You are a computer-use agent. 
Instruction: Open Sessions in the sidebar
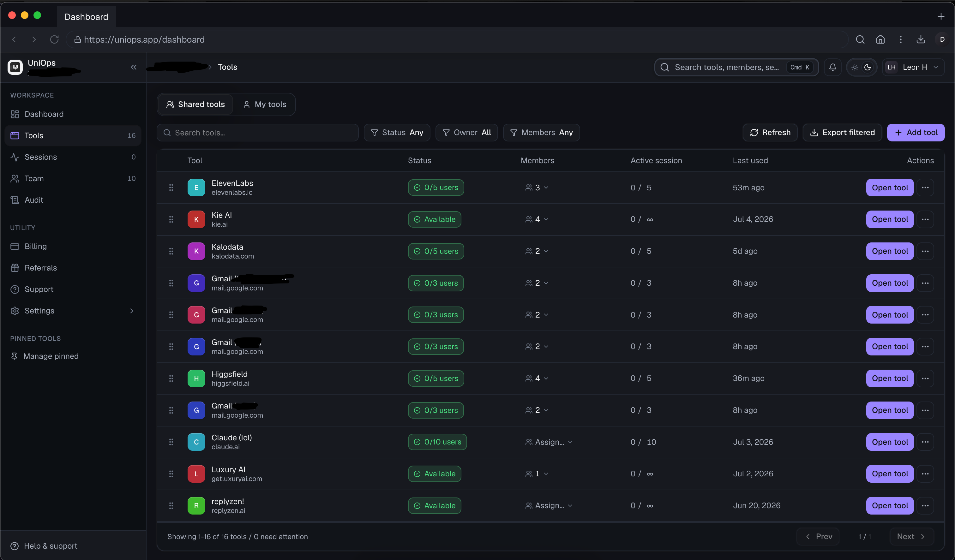73,157
